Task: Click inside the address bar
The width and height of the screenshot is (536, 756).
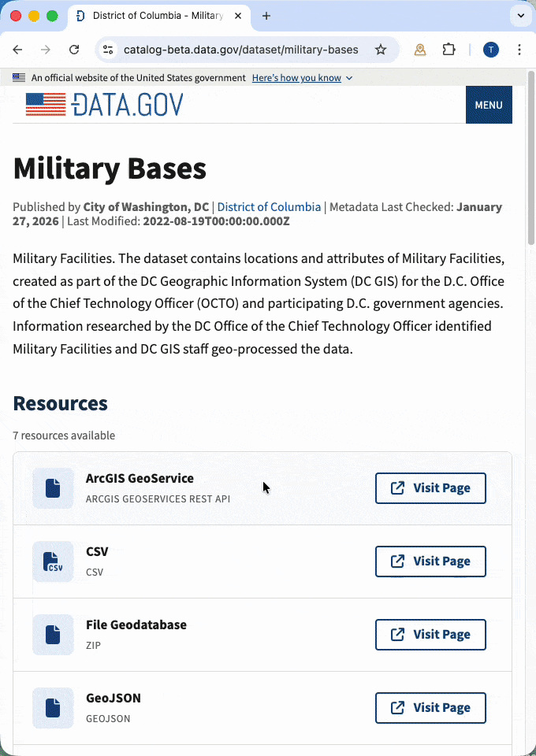Action: click(x=236, y=49)
